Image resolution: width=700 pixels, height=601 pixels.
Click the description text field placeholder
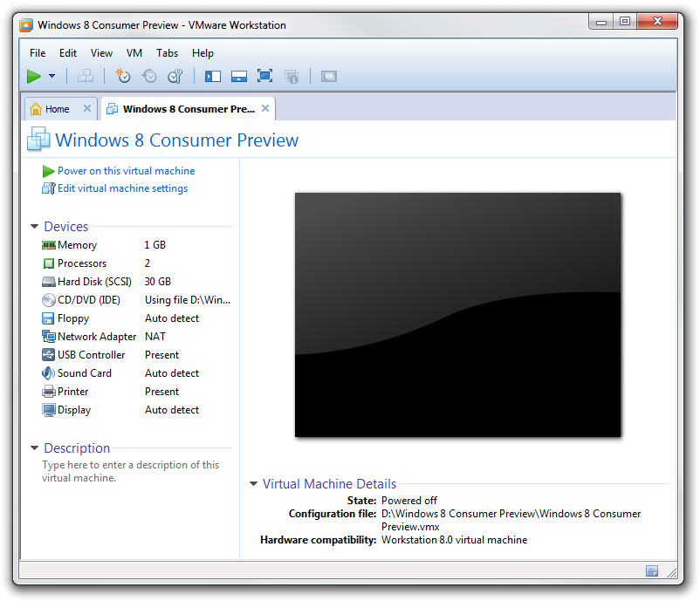click(x=130, y=472)
